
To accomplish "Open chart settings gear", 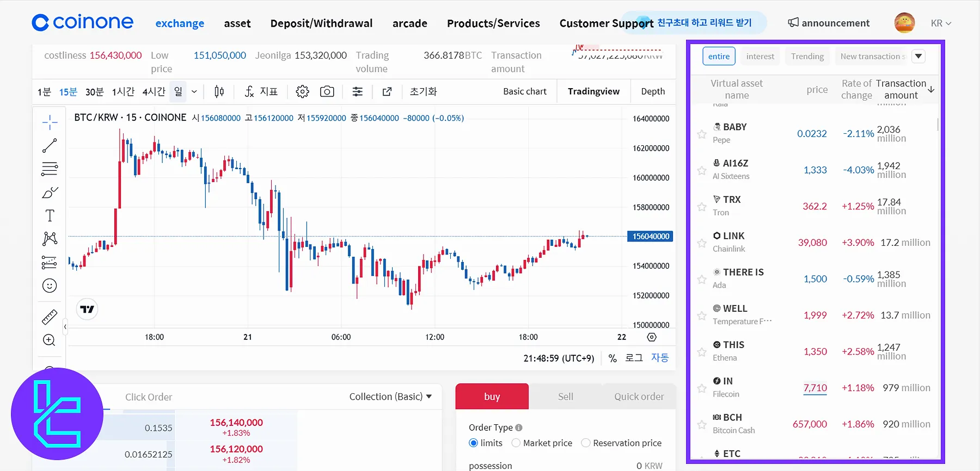I will point(302,91).
